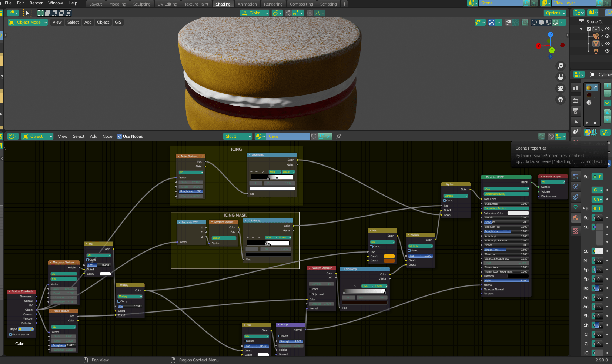This screenshot has width=612, height=364.
Task: Select the Zoom tool in viewport sidebar
Action: (561, 66)
